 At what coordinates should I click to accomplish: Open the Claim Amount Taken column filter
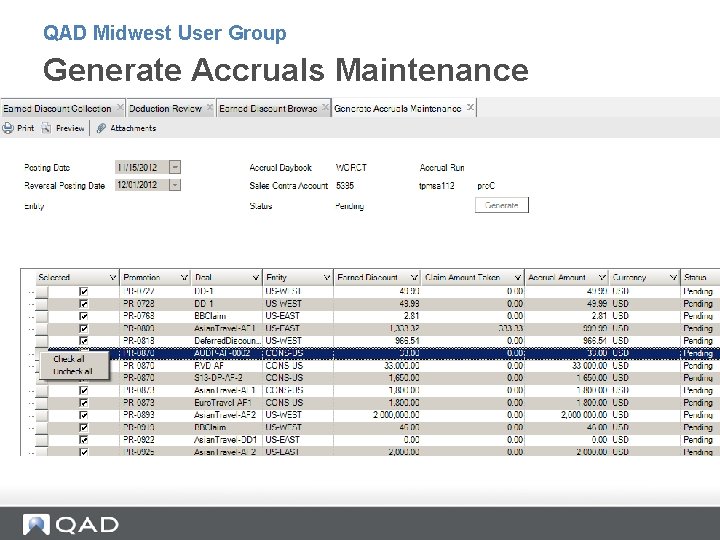pos(518,277)
